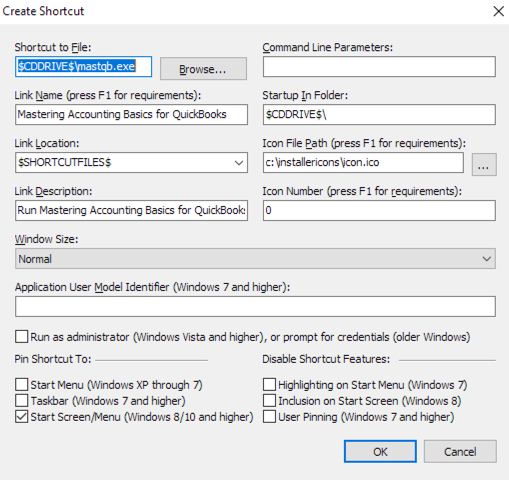Click the Command Line Parameters field
The width and height of the screenshot is (509, 480).
379,67
